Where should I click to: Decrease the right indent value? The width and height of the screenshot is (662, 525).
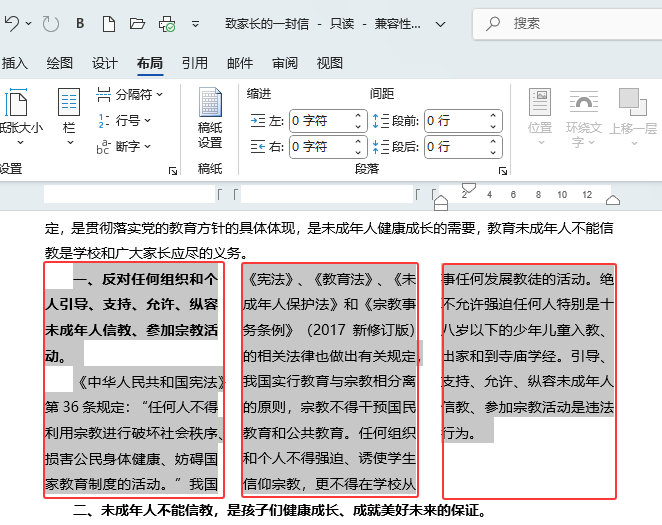pos(358,152)
